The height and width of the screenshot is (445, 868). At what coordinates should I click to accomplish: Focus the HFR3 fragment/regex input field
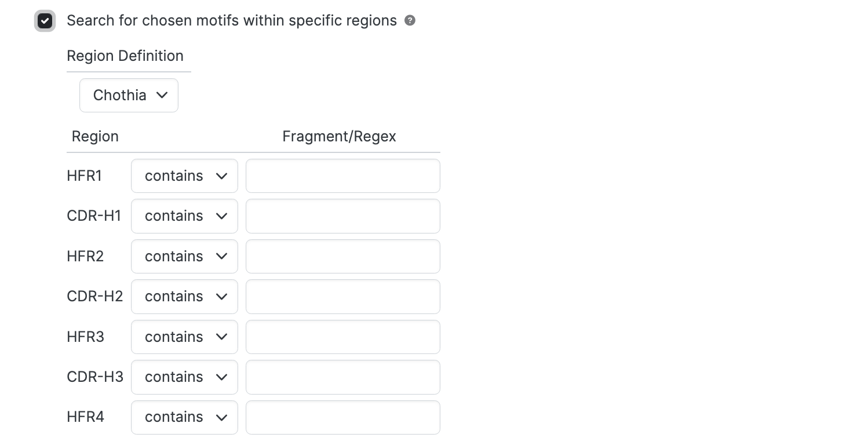coord(343,337)
